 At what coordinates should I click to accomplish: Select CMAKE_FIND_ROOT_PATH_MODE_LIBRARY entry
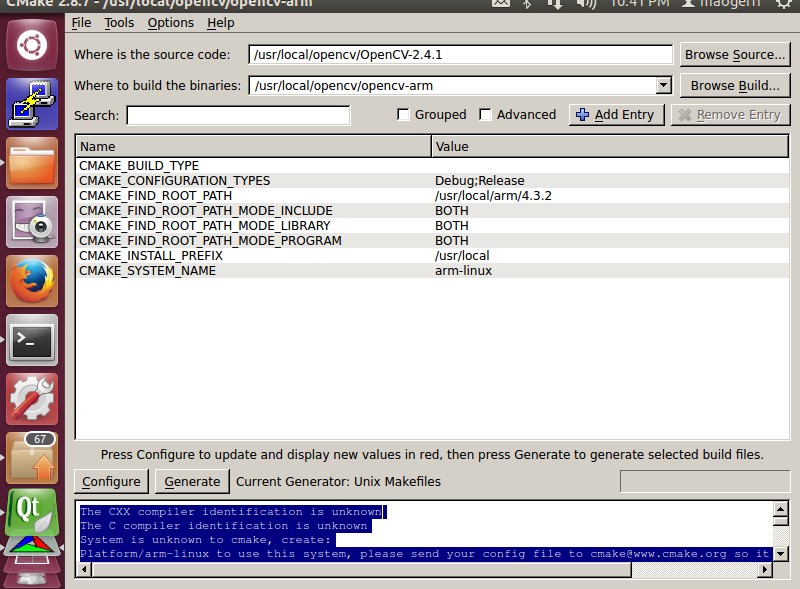pyautogui.click(x=205, y=226)
